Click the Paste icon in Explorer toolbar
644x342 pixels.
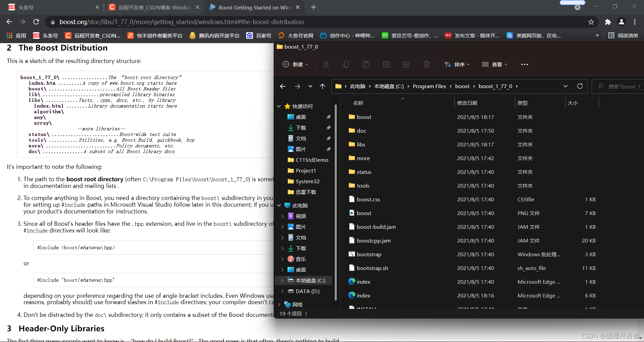point(366,64)
